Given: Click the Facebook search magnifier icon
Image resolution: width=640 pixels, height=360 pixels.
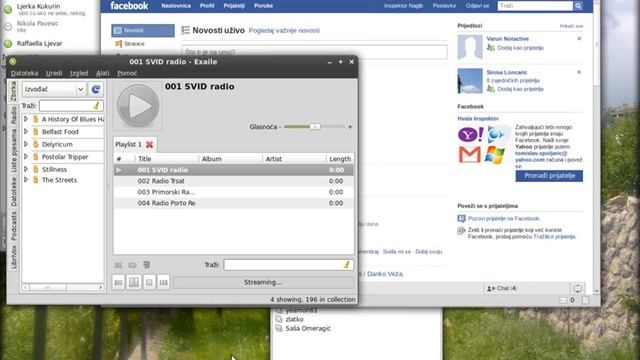Looking at the screenshot, I should point(578,6).
